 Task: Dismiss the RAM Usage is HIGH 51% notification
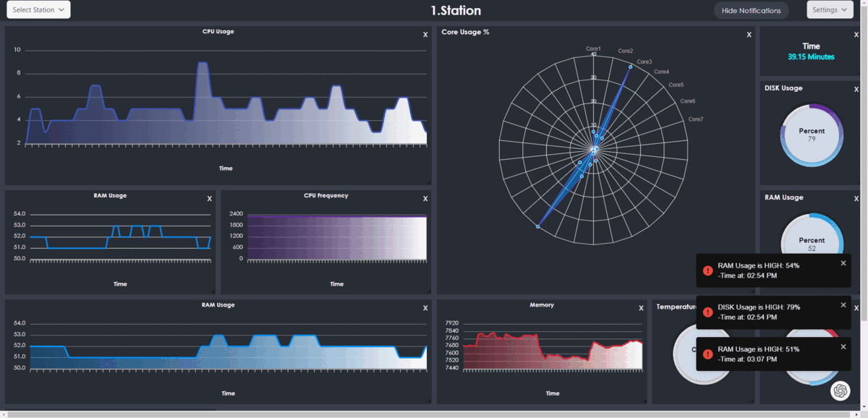(843, 346)
